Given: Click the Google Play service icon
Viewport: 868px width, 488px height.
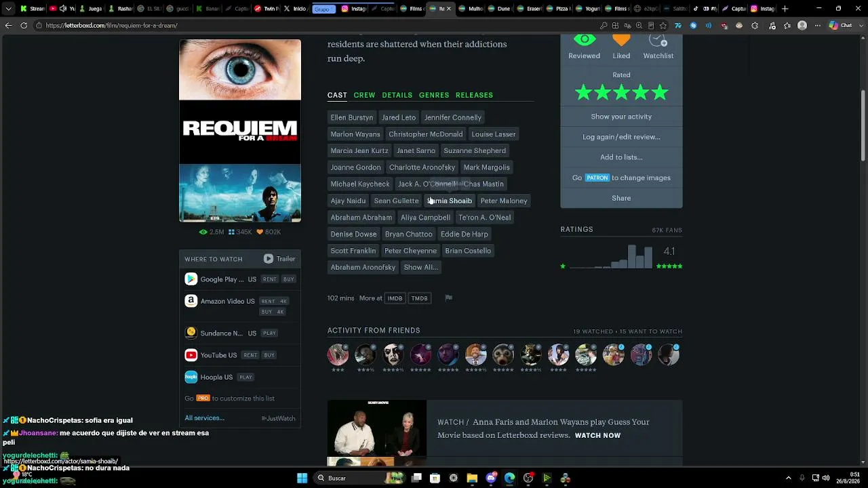Looking at the screenshot, I should click(x=191, y=279).
